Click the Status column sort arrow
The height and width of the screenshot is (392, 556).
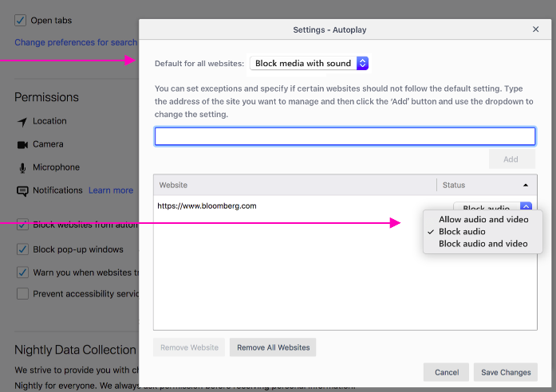tap(526, 185)
